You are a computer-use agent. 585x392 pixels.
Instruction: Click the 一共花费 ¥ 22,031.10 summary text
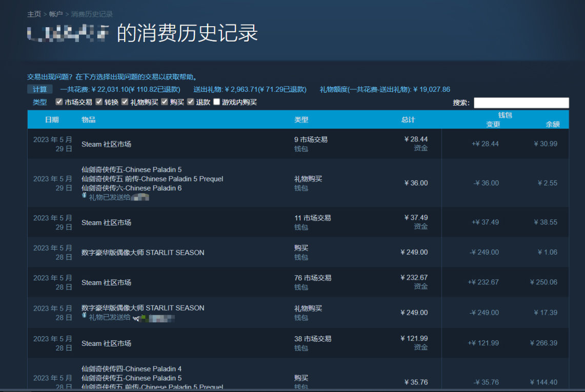tap(120, 90)
